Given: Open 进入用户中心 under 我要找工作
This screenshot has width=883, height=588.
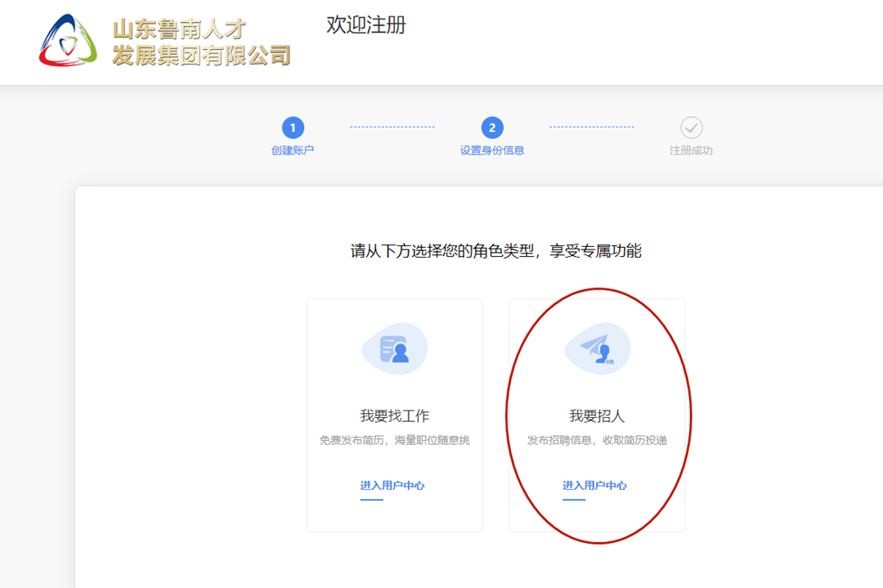Looking at the screenshot, I should [x=392, y=486].
